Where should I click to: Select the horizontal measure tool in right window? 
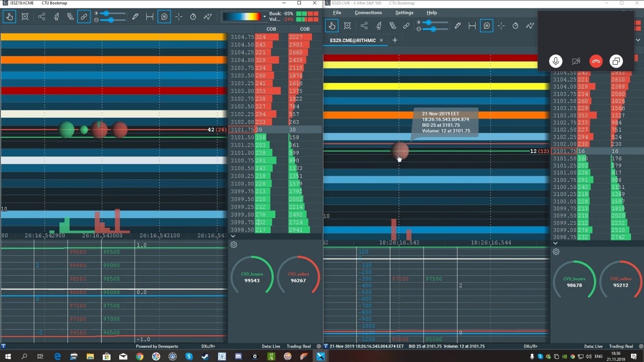tap(472, 26)
